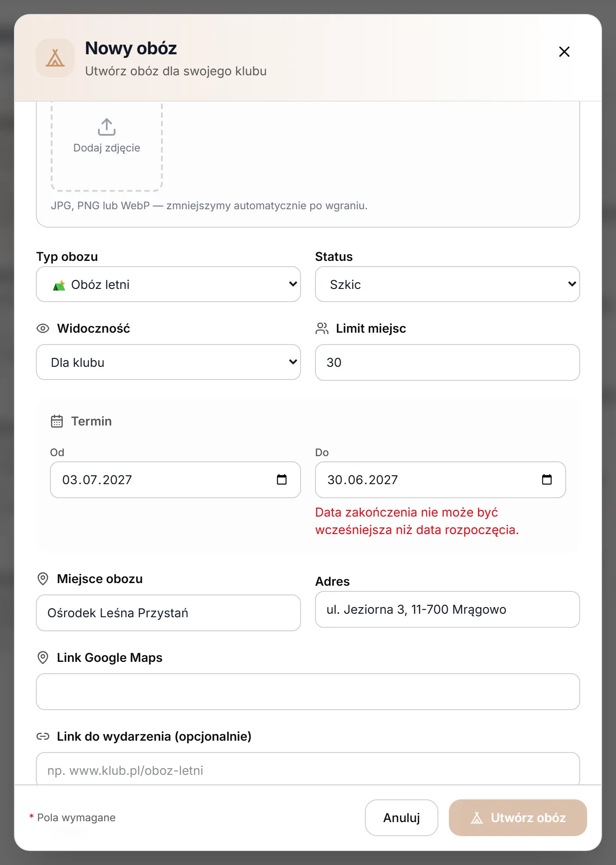
Task: Click the JPG, PNG lub WebP hint text
Action: [x=209, y=205]
